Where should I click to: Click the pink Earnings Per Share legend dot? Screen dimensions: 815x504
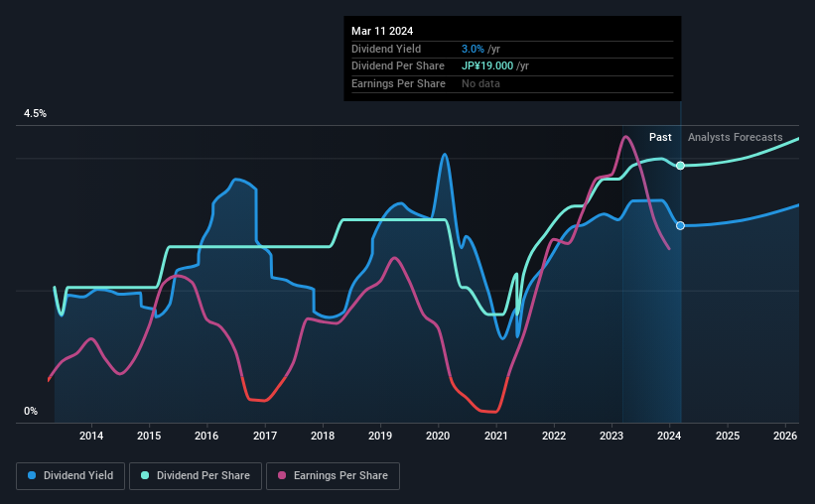pyautogui.click(x=282, y=475)
